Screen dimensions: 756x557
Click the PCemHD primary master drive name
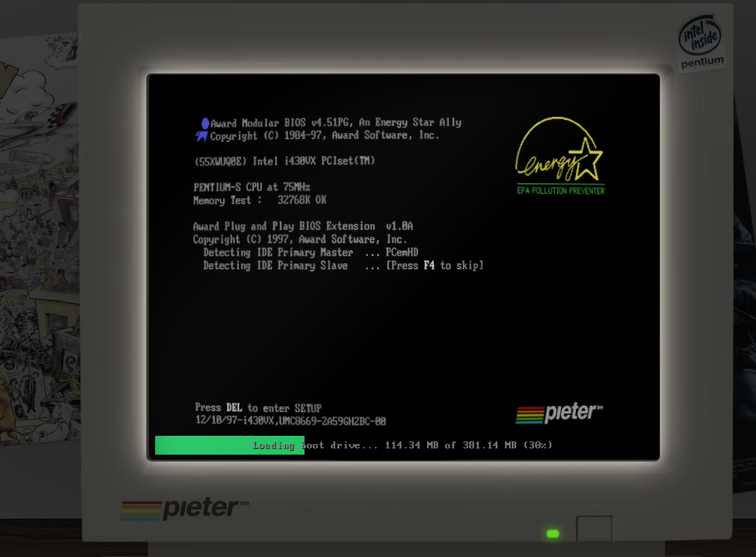click(402, 252)
